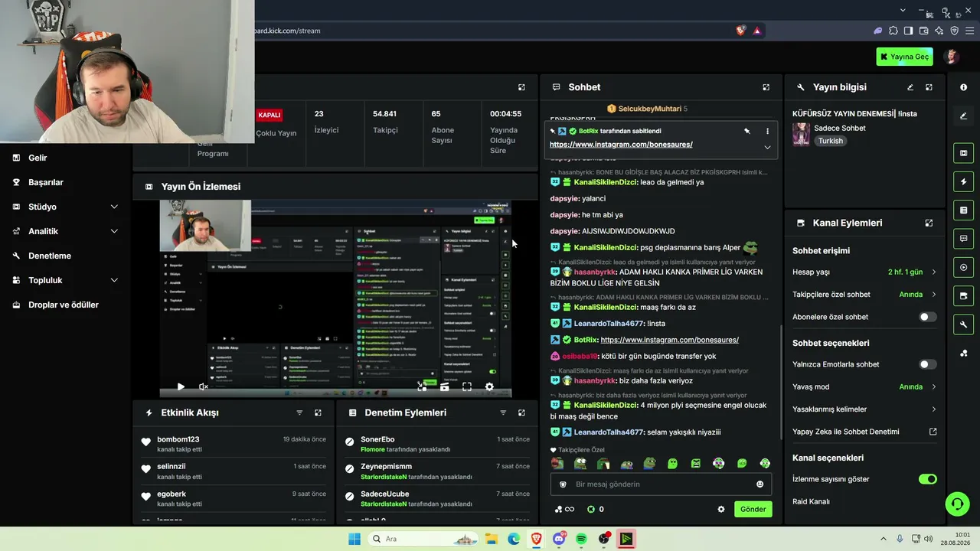Screen dimensions: 980x551
Task: Expand the Topluluk sidebar chevron
Action: pyautogui.click(x=114, y=280)
